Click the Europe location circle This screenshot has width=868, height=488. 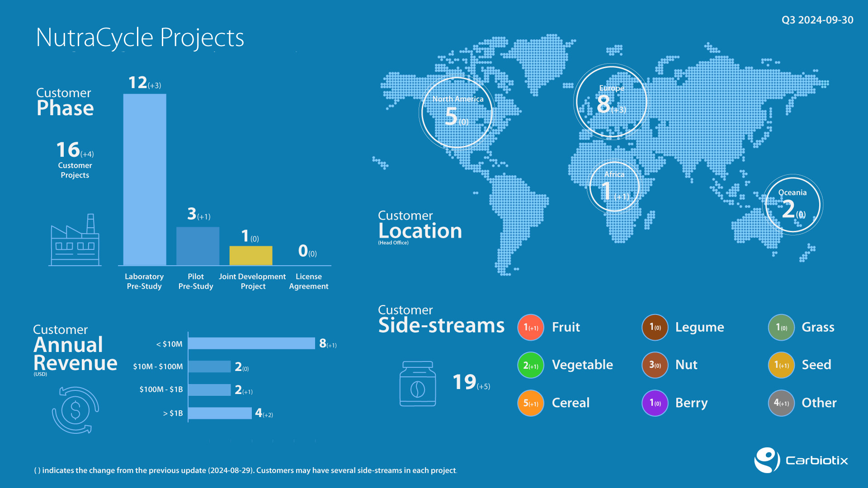pos(611,102)
